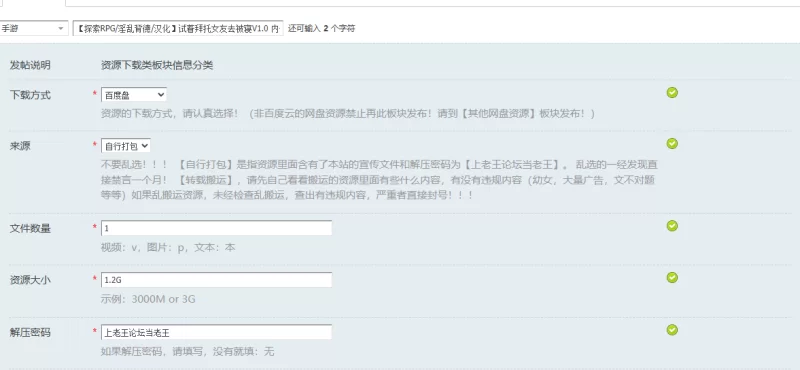The image size is (800, 370).
Task: Click the green check icon for 来源
Action: [x=672, y=143]
